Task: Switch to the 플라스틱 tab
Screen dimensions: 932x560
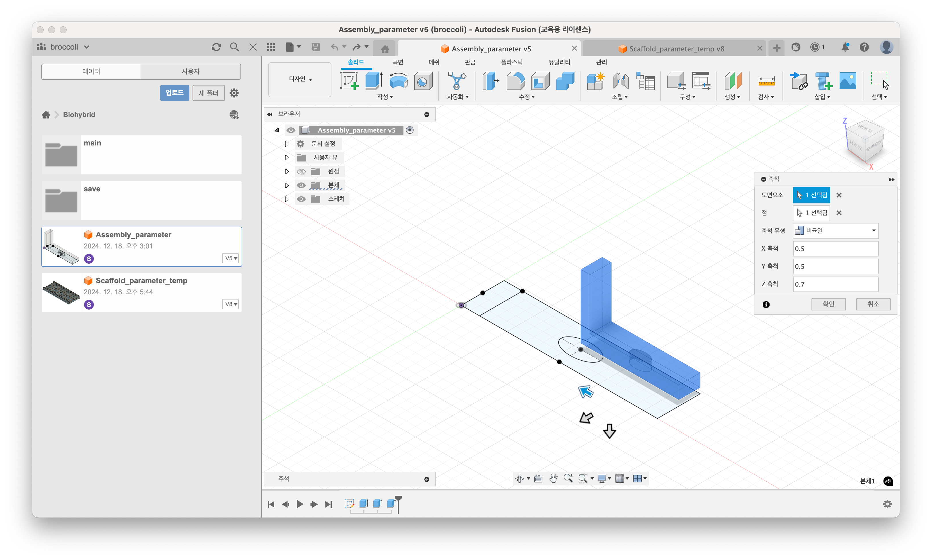Action: click(512, 62)
